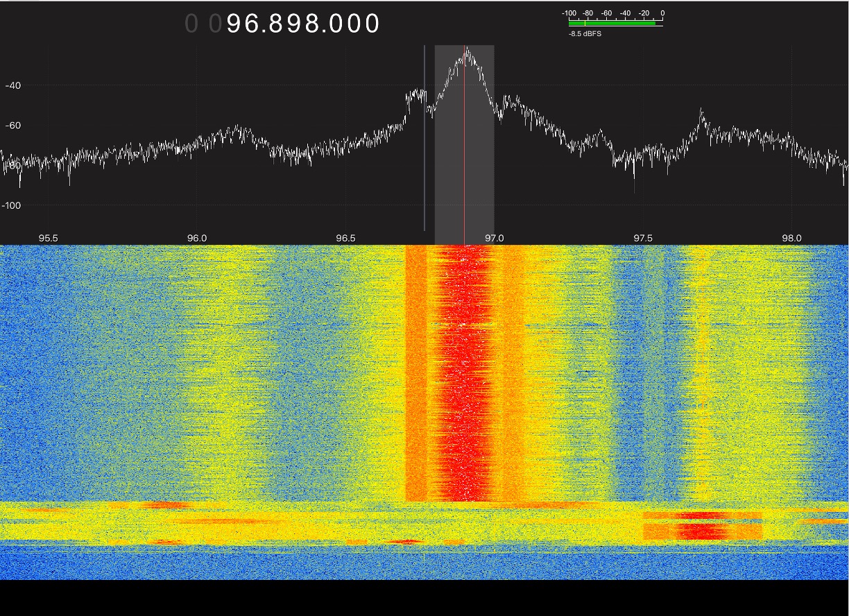Click the red tuning center line in spectrum
Screen dimensions: 849x616
464,173
